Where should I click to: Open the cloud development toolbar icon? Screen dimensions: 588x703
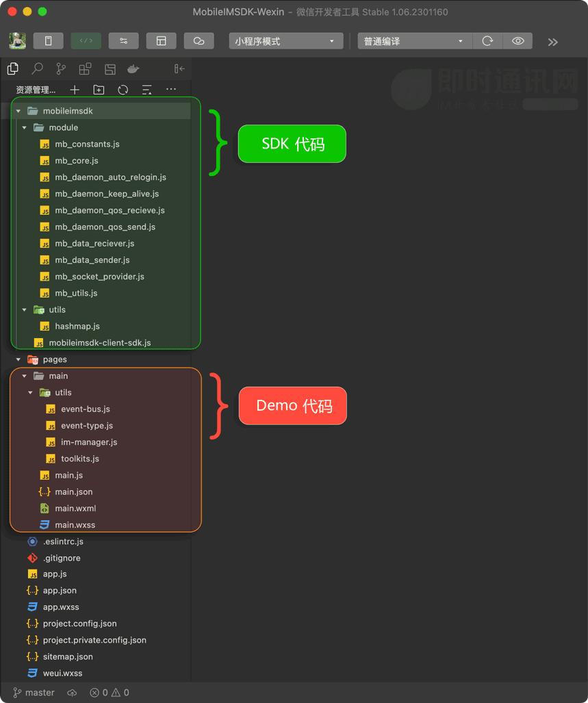pos(199,41)
